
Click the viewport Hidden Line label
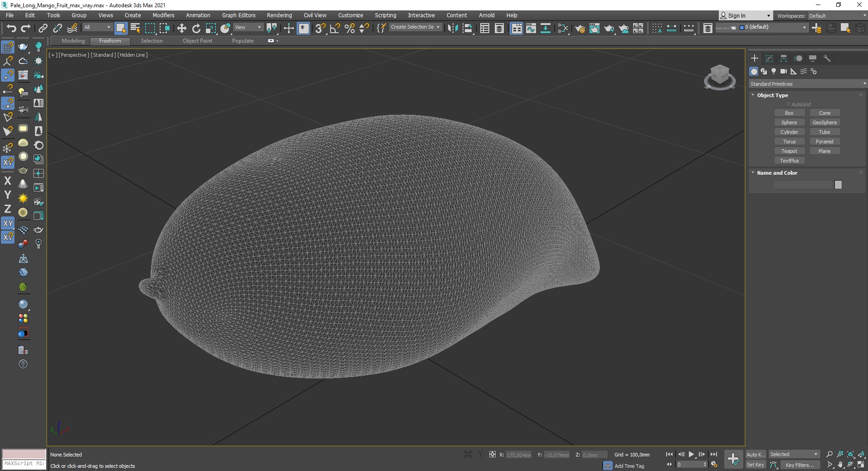pyautogui.click(x=132, y=55)
